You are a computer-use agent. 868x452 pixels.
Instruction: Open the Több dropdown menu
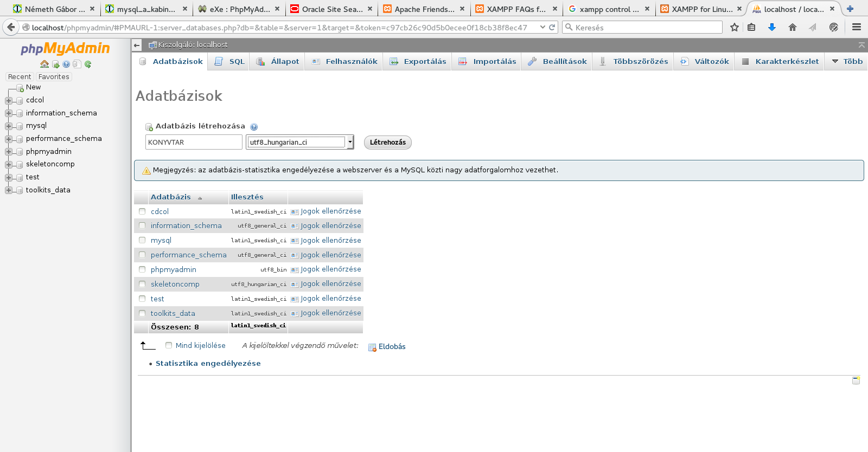click(847, 61)
